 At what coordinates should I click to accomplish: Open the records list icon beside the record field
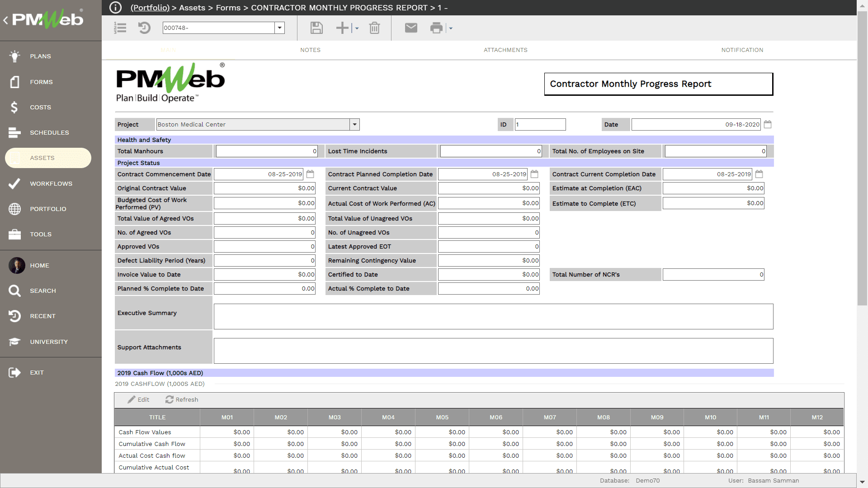coord(120,28)
